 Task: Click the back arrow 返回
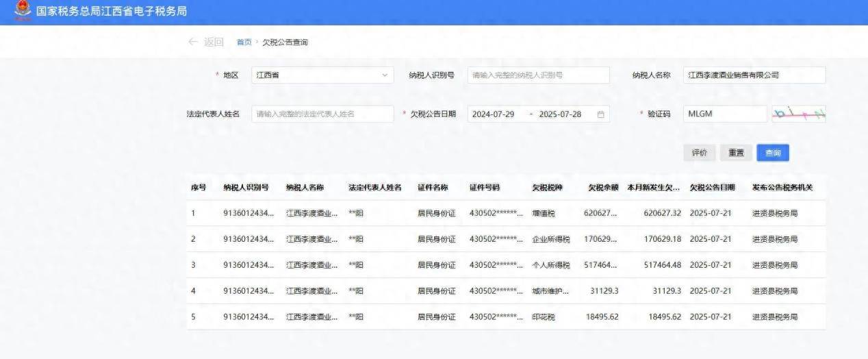click(205, 42)
